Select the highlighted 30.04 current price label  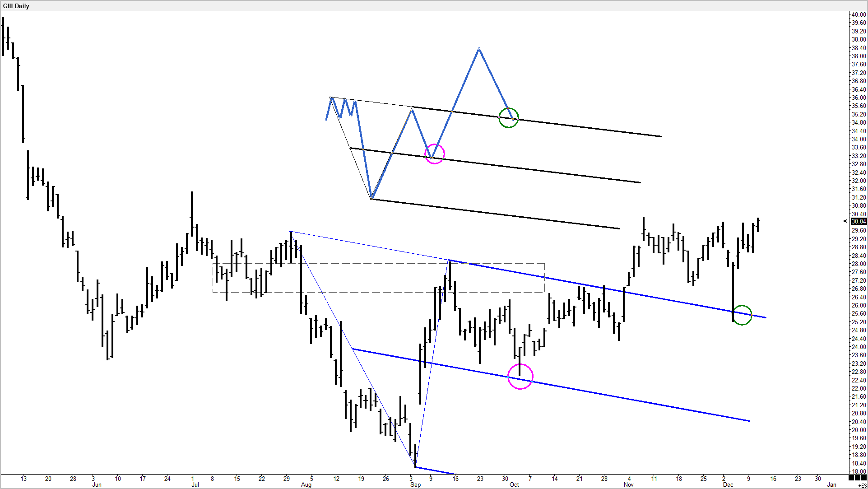click(858, 221)
